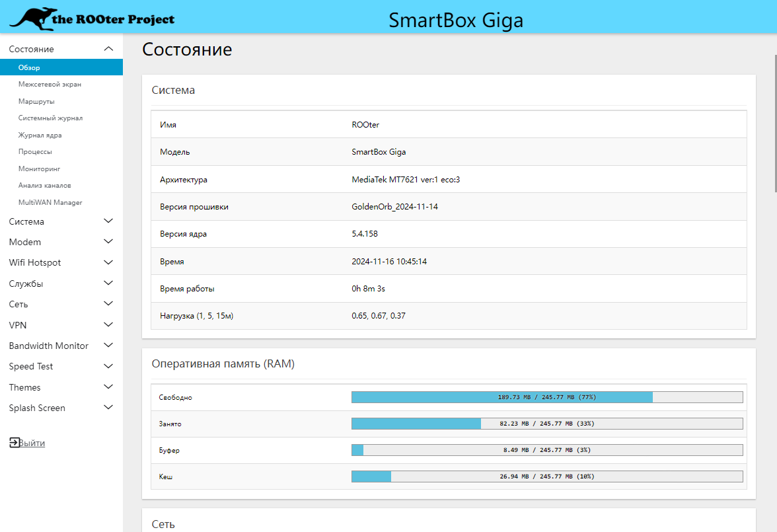Click the Modem sidebar label
The image size is (777, 532).
click(25, 242)
